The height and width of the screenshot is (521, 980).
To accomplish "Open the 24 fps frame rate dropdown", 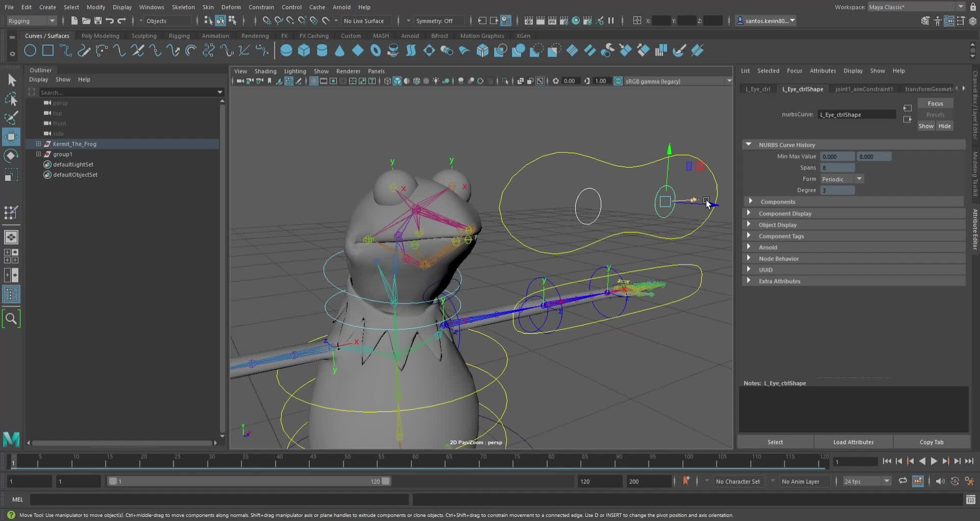I will tap(867, 481).
